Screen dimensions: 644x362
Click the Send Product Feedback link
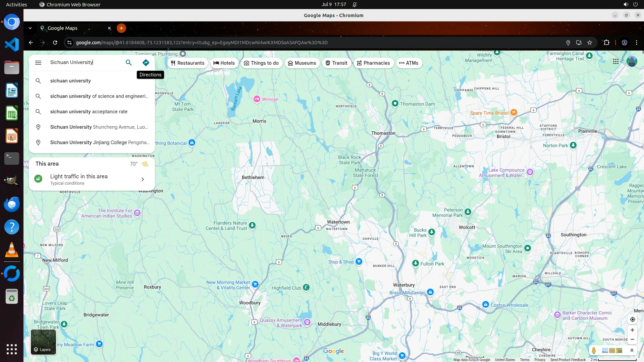click(568, 360)
